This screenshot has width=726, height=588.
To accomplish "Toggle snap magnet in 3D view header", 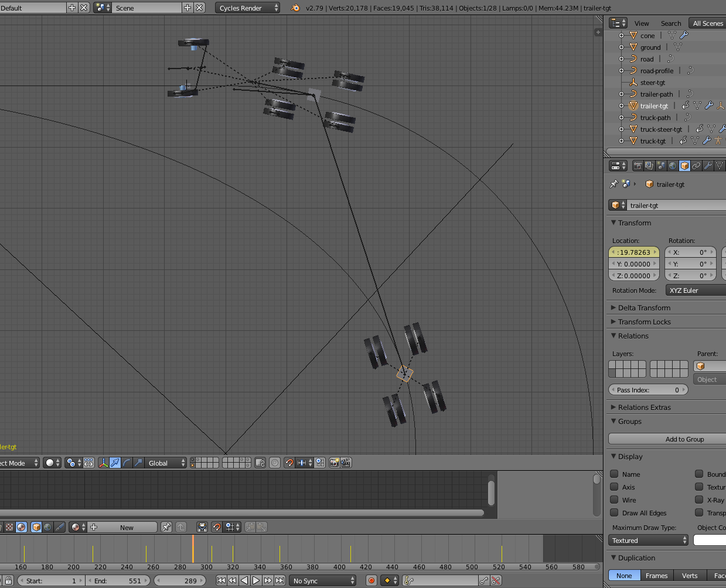I will click(x=289, y=463).
